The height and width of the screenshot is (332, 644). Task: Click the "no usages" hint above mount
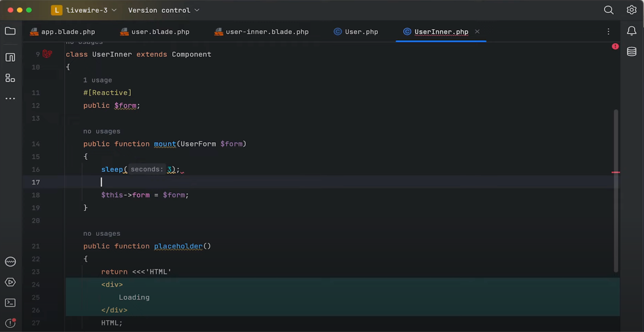pos(102,131)
